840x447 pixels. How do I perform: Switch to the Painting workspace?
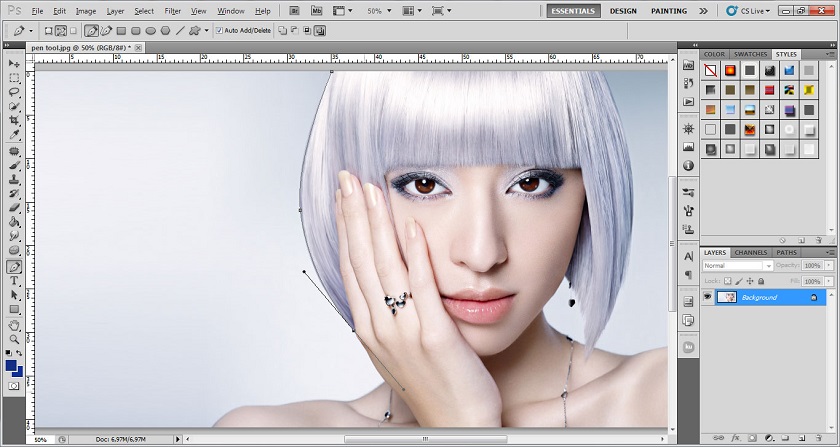pyautogui.click(x=668, y=11)
